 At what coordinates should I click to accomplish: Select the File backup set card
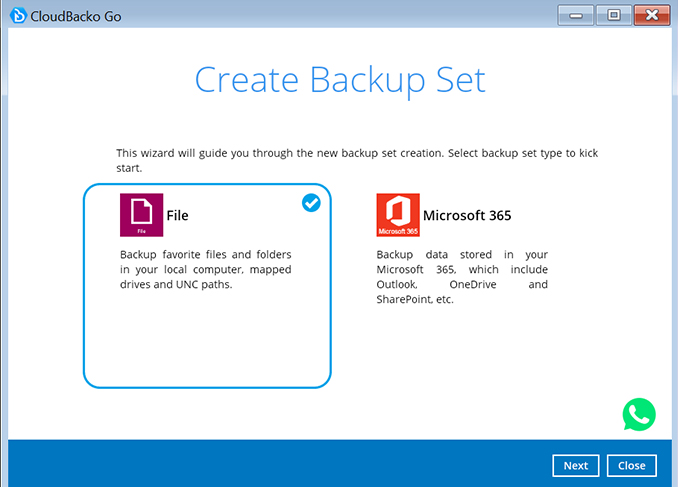point(207,285)
